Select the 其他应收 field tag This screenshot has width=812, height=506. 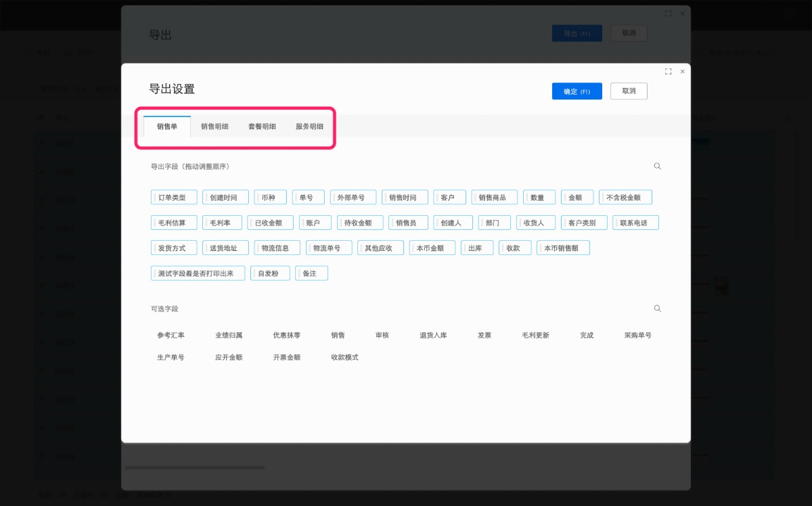pos(380,248)
